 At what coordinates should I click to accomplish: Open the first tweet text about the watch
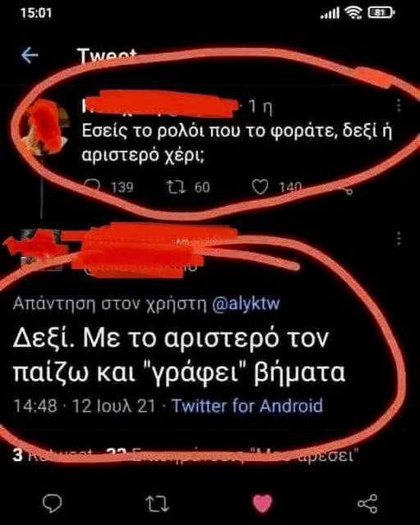point(237,143)
